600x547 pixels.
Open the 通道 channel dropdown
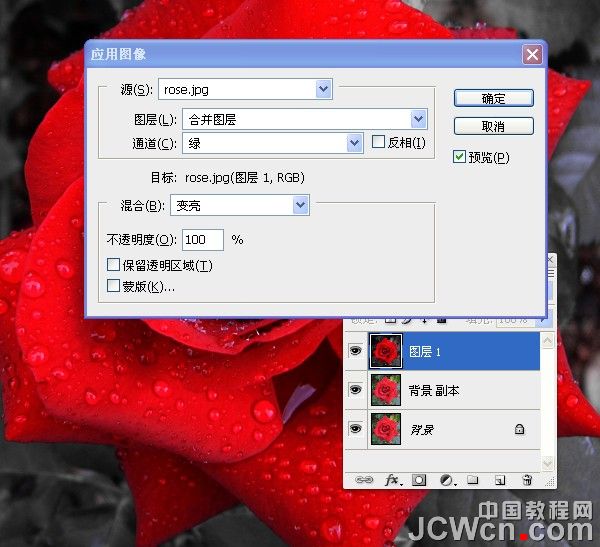(354, 143)
